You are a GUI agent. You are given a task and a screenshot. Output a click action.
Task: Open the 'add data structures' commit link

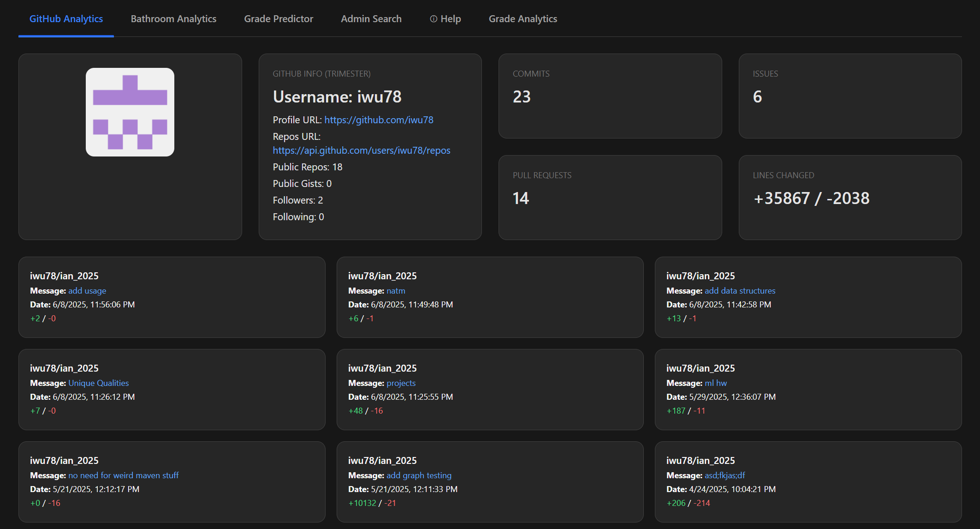(740, 291)
